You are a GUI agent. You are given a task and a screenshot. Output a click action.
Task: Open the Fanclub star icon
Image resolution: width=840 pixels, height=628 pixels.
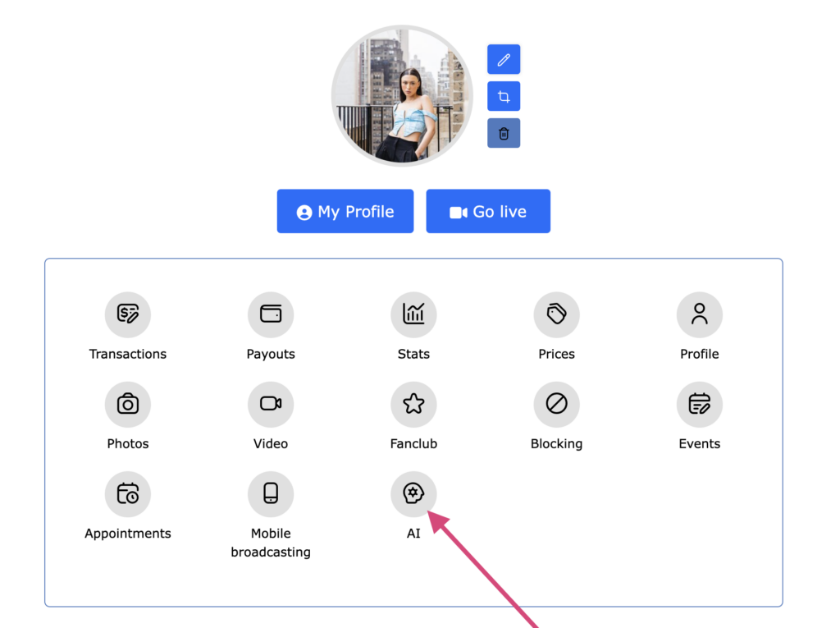click(413, 404)
